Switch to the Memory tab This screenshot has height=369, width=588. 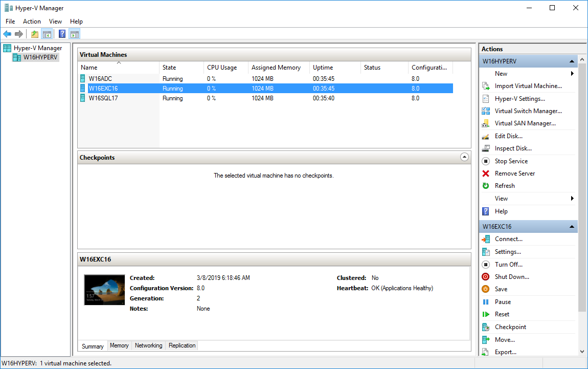click(x=119, y=346)
